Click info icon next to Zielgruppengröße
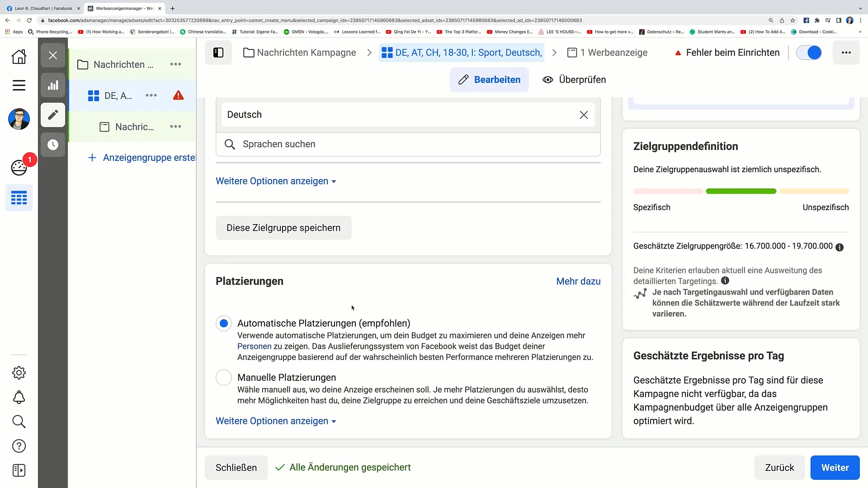This screenshot has height=488, width=868. click(840, 247)
